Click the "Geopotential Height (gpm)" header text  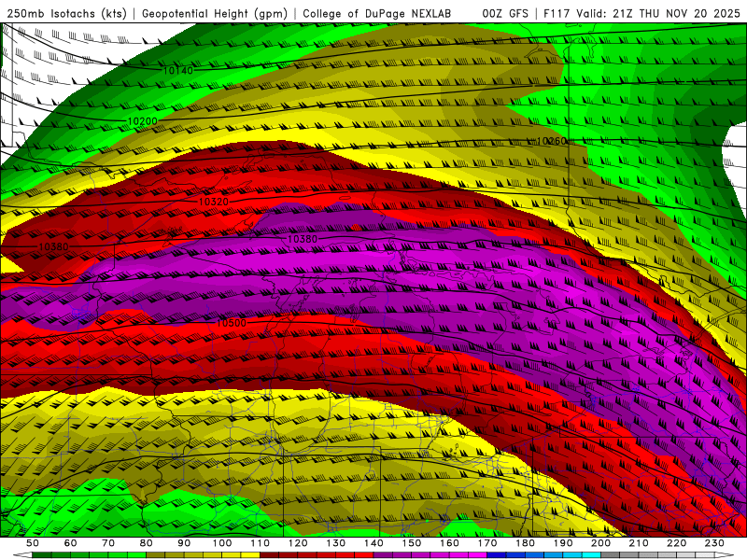215,13
